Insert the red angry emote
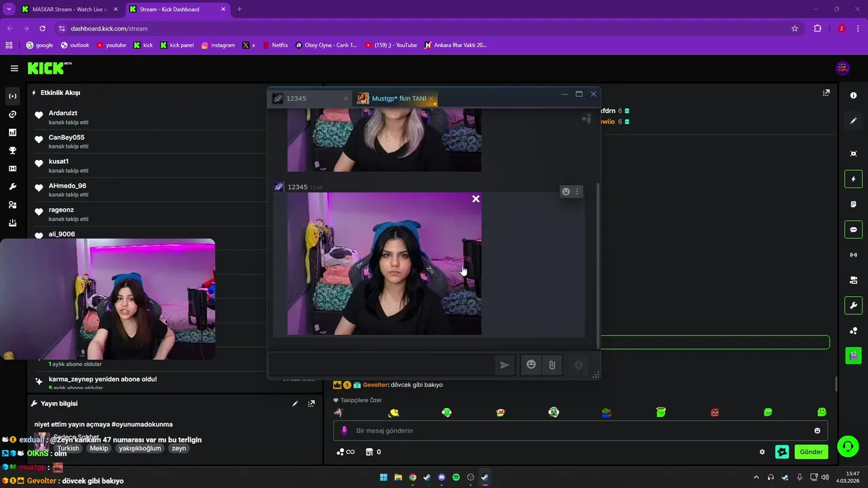This screenshot has height=488, width=868. click(x=715, y=412)
